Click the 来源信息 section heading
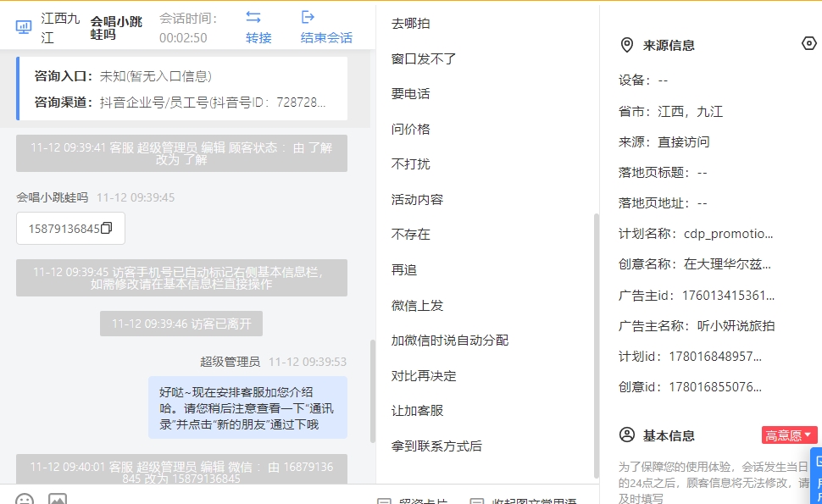Viewport: 822px width, 504px height. click(669, 46)
